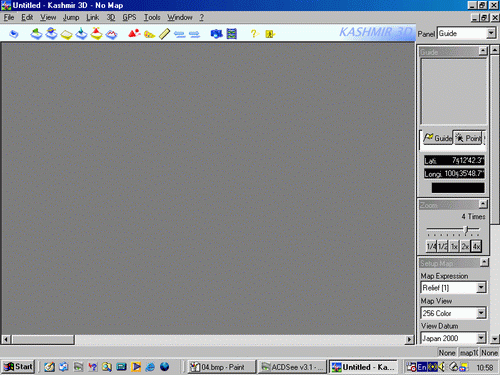Click the yellow ruler measure tool icon
This screenshot has width=500, height=375.
click(164, 34)
